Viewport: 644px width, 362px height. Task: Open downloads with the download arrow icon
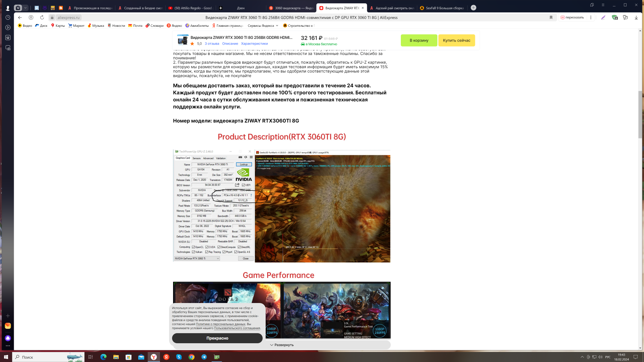click(636, 17)
